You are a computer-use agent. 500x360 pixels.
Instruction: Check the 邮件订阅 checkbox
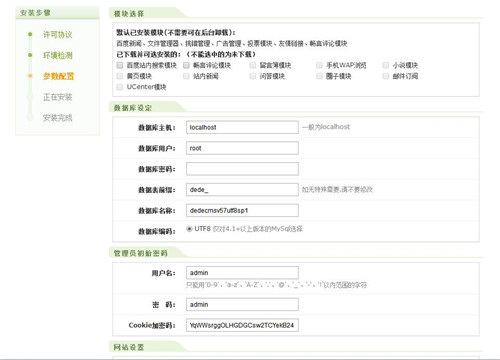[386, 76]
